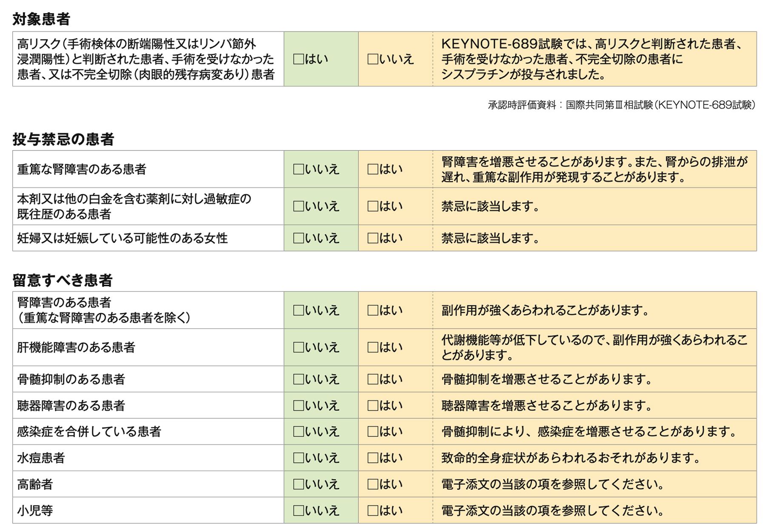
Task: Select the 投与禁忌の患者 section heading
Action: 63,139
